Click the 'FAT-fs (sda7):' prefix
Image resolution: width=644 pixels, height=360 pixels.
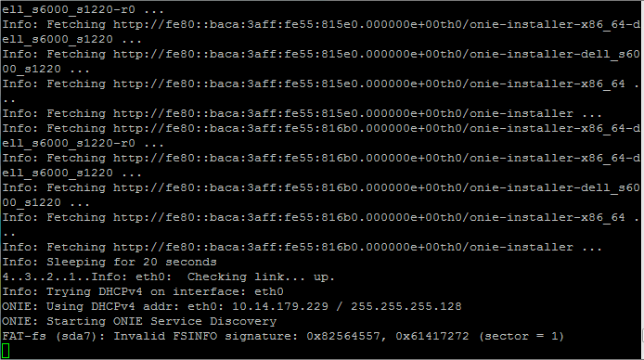click(x=54, y=336)
